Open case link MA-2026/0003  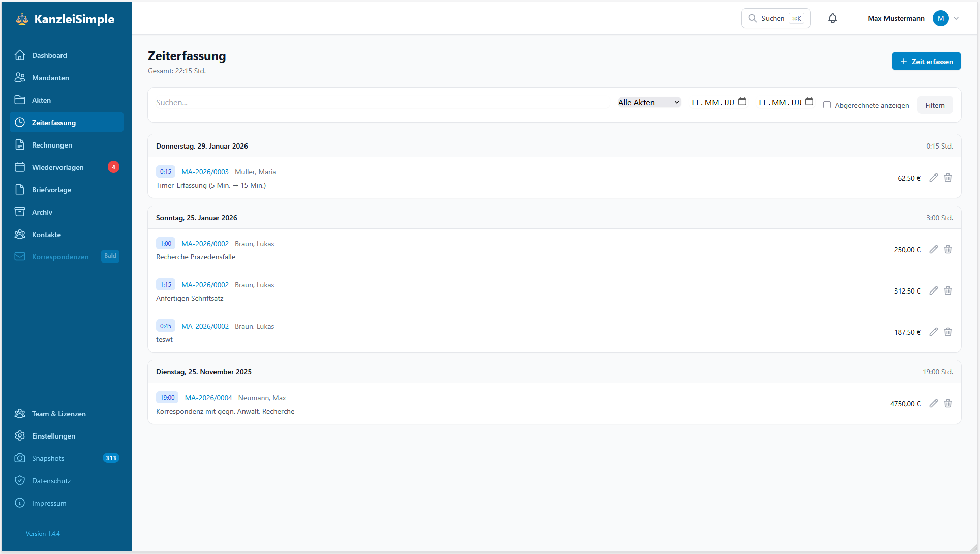205,172
